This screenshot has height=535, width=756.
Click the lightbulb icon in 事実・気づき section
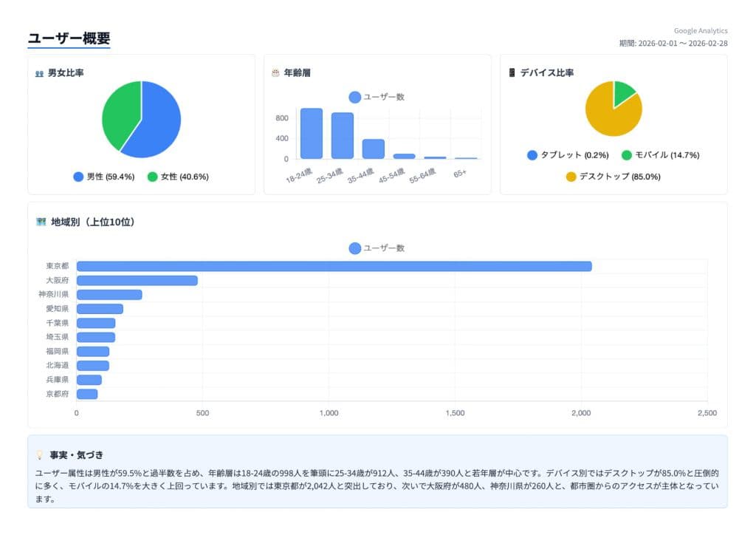click(x=41, y=455)
